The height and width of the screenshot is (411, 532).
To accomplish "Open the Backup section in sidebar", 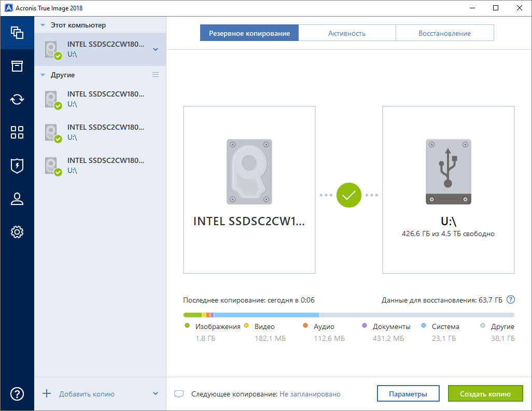I will [x=17, y=33].
